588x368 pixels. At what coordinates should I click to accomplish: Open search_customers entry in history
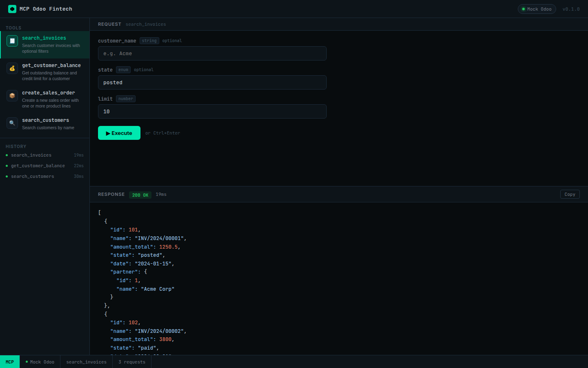pos(45,177)
